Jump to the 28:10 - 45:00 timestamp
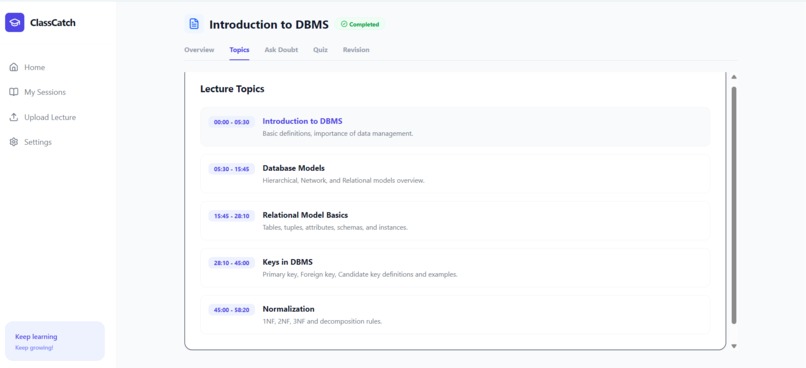This screenshot has width=806, height=368. click(x=231, y=263)
